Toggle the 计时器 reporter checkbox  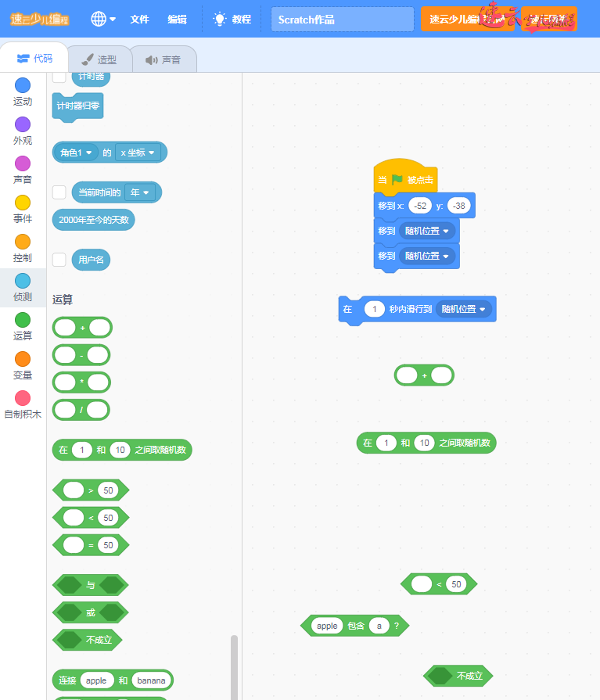59,77
